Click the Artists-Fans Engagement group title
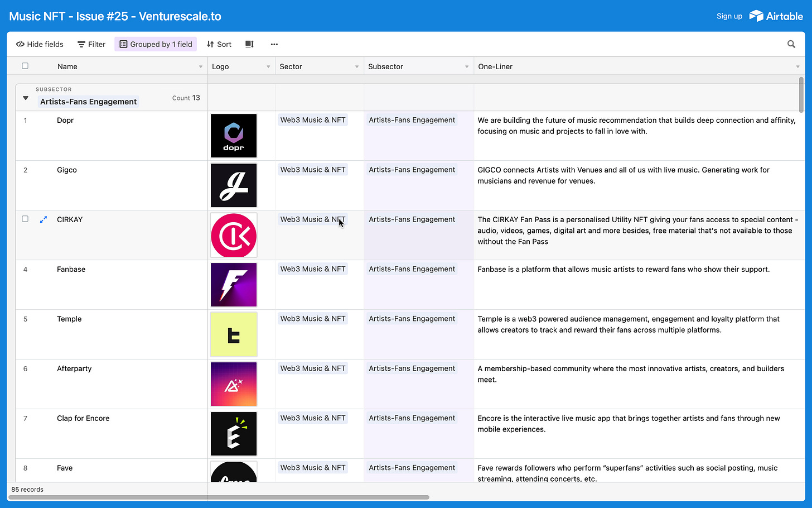The height and width of the screenshot is (508, 812). click(88, 102)
